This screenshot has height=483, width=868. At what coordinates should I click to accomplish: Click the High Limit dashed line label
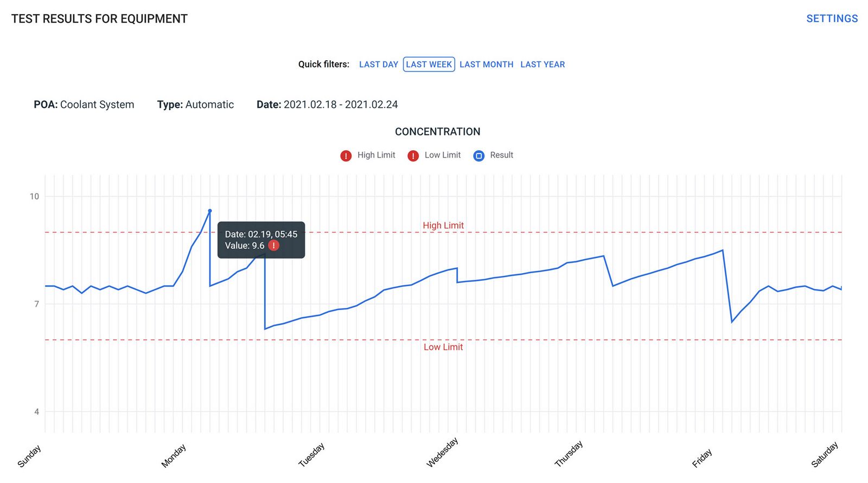[443, 226]
